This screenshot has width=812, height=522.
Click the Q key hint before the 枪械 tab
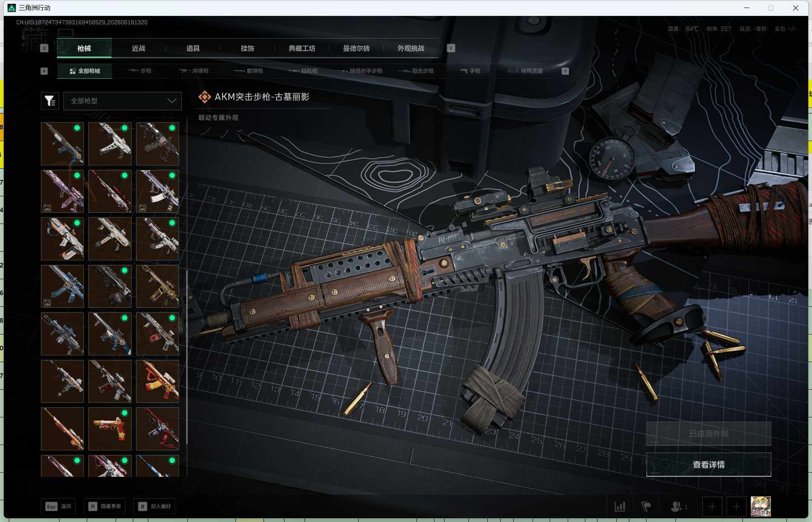[44, 48]
